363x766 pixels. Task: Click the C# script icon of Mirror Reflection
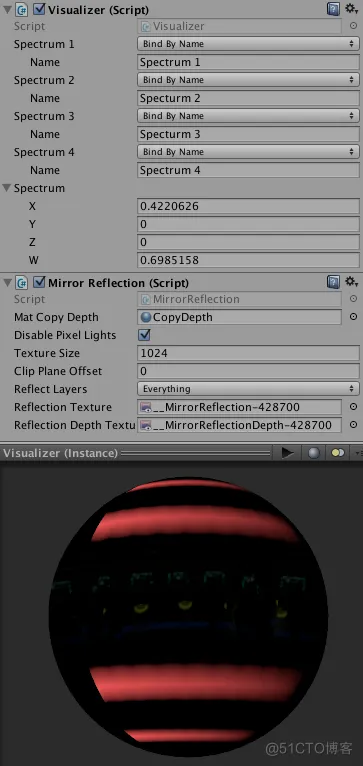point(21,283)
